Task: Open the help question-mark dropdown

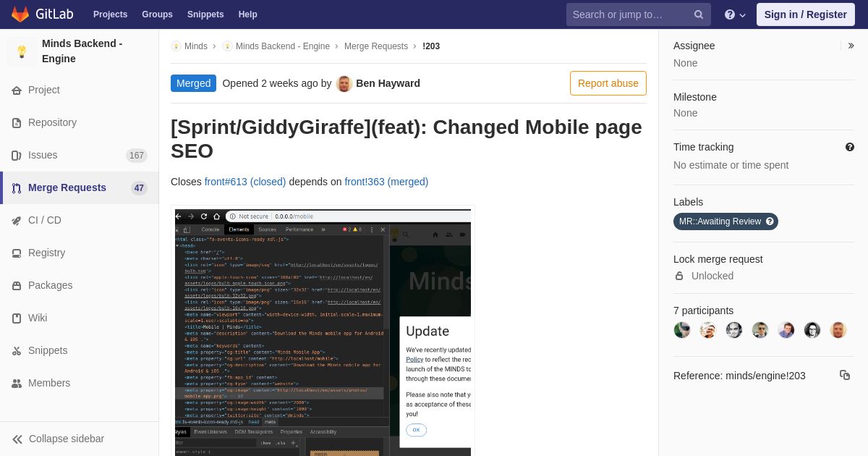Action: click(735, 14)
